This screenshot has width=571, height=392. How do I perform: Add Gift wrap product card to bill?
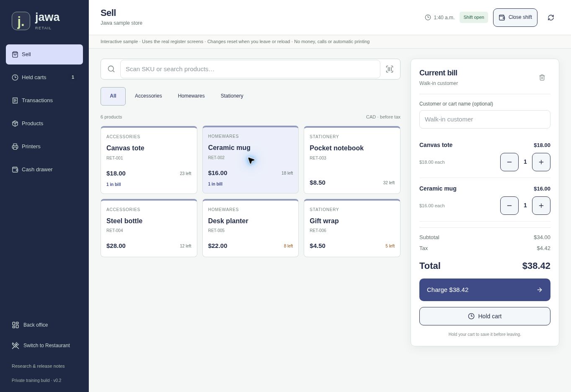352,228
